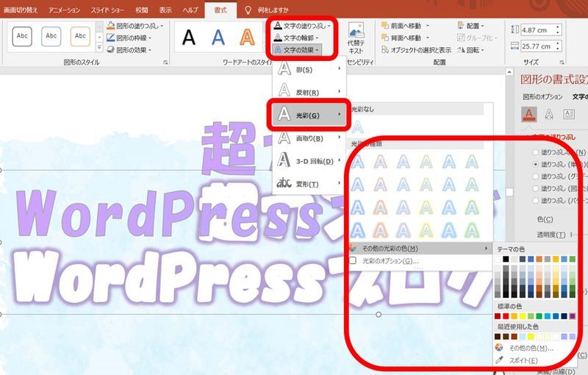Open the 面取り(B) bevel submenu

[x=309, y=138]
